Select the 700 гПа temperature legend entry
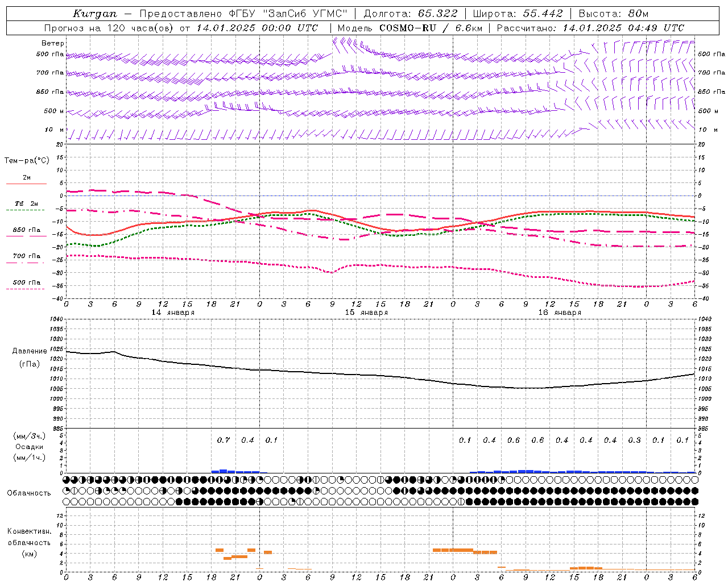Image resolution: width=728 pixels, height=582 pixels. 27,256
